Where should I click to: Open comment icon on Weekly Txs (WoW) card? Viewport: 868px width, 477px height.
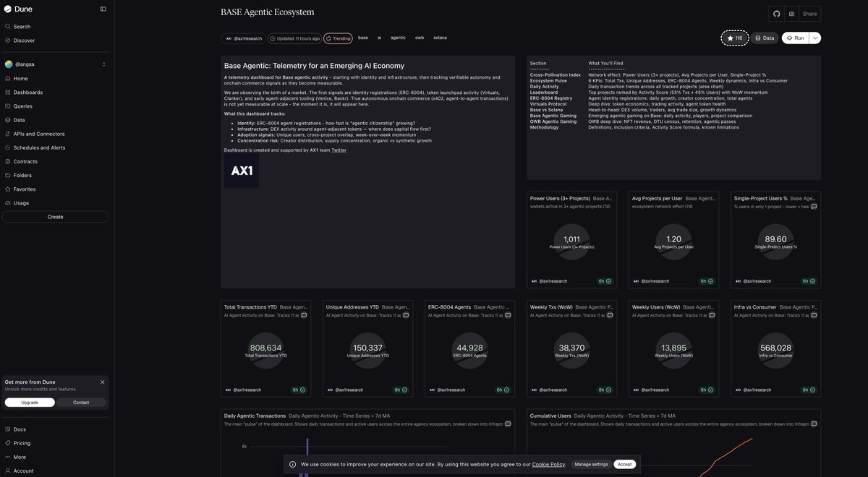(x=610, y=315)
